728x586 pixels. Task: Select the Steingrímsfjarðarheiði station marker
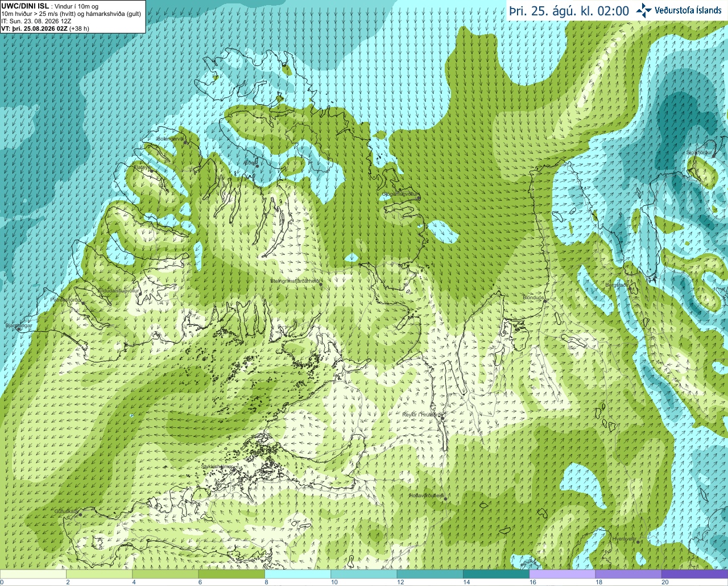tap(321, 284)
